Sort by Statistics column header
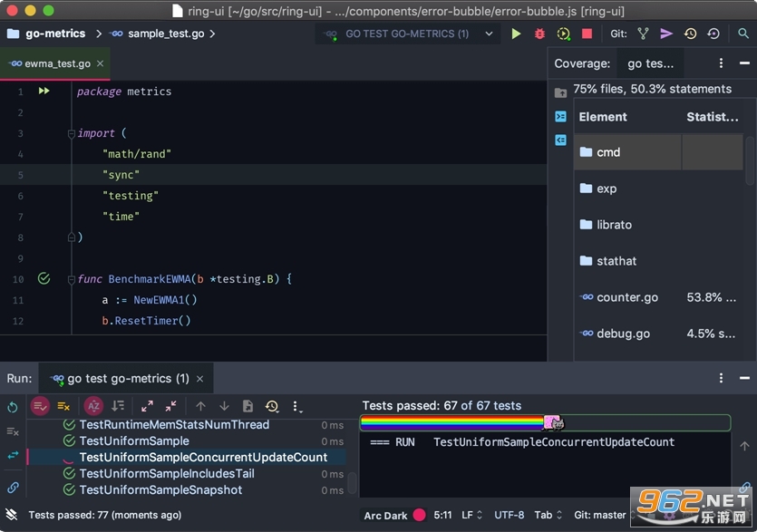The width and height of the screenshot is (757, 532). click(x=712, y=117)
